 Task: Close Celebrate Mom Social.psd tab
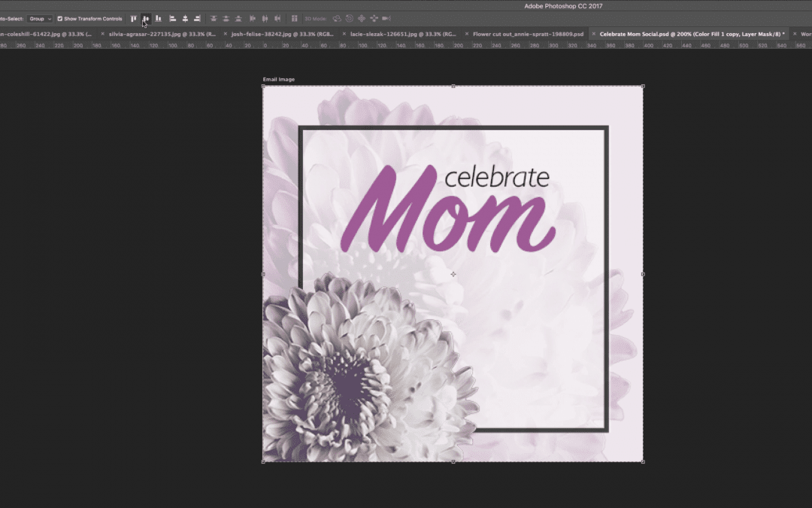(594, 34)
